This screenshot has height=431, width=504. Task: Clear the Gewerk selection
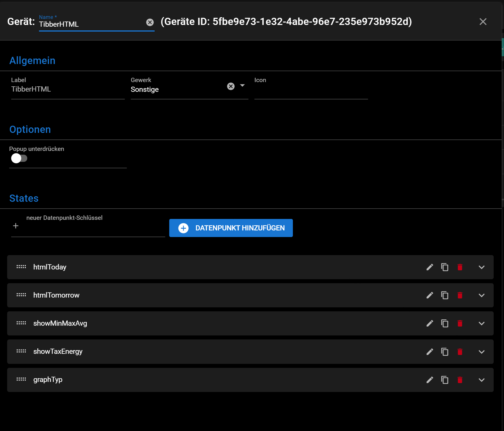[x=231, y=86]
